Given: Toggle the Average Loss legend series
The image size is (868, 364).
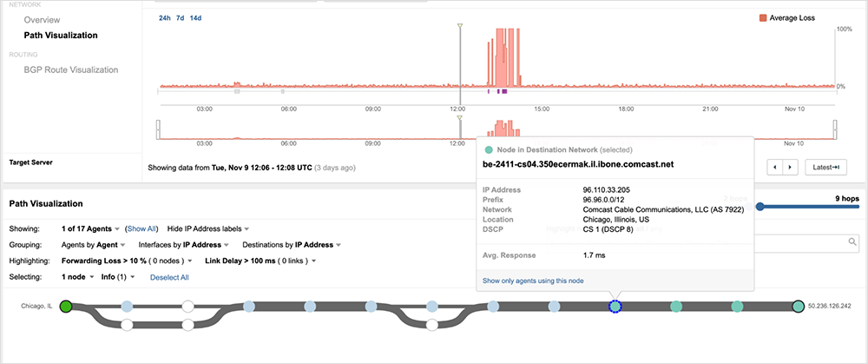Looking at the screenshot, I should (x=786, y=17).
